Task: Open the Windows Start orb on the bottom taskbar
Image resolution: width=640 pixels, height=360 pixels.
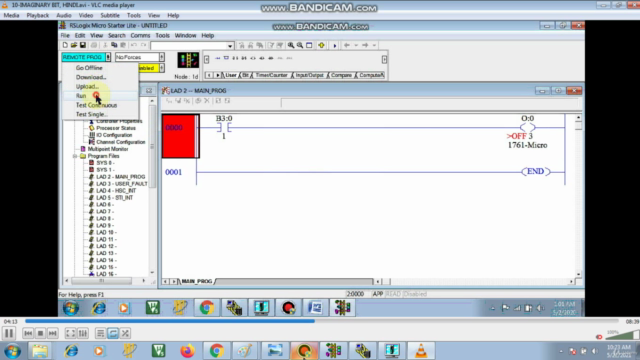Action: [12, 351]
